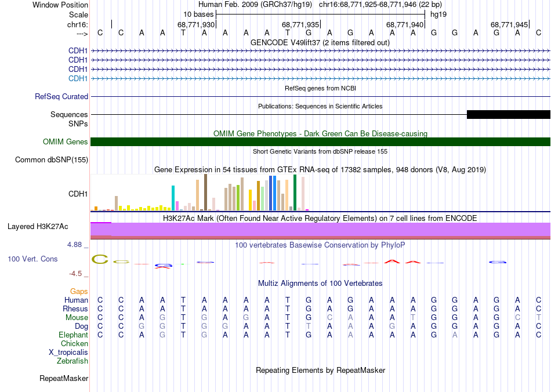Viewport: 551px width, 392px height.
Task: Click the Gaps label in Multiz alignment
Action: pos(79,291)
